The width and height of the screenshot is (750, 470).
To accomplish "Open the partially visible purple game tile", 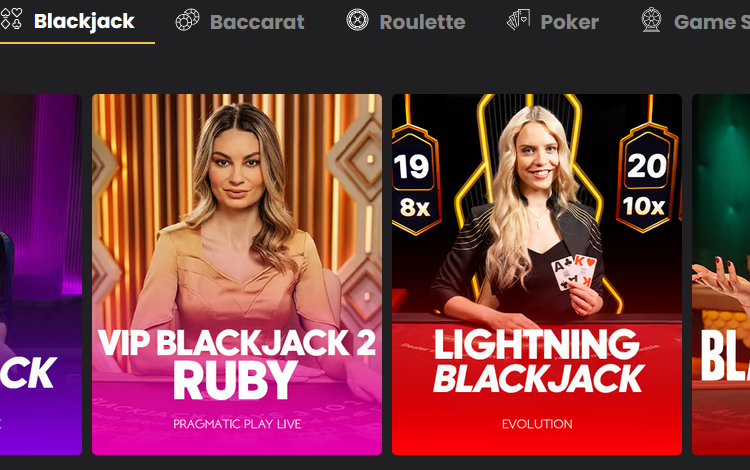I will pyautogui.click(x=41, y=274).
